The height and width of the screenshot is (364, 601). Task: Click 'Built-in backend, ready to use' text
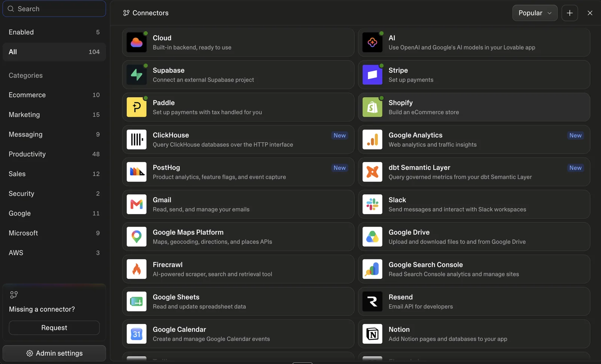(192, 48)
